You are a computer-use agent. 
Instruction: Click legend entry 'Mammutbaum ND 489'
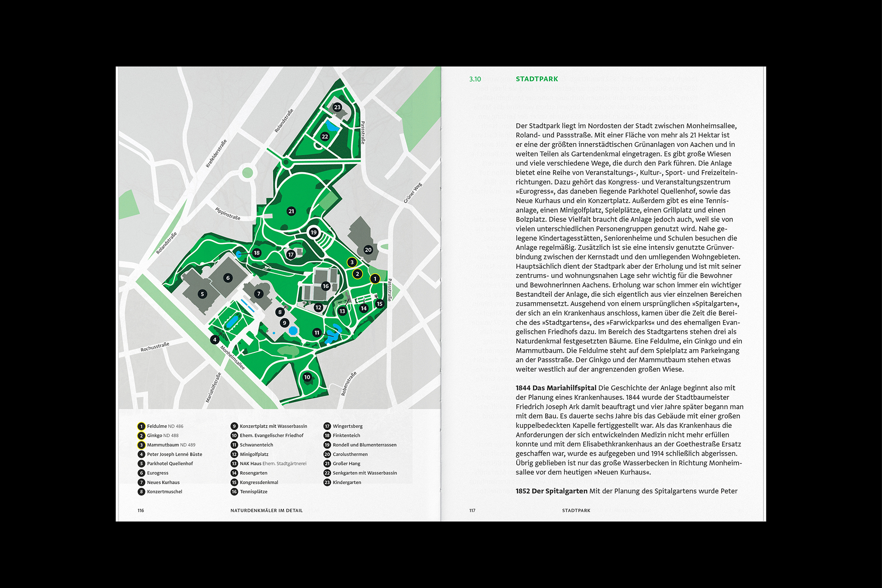click(166, 445)
